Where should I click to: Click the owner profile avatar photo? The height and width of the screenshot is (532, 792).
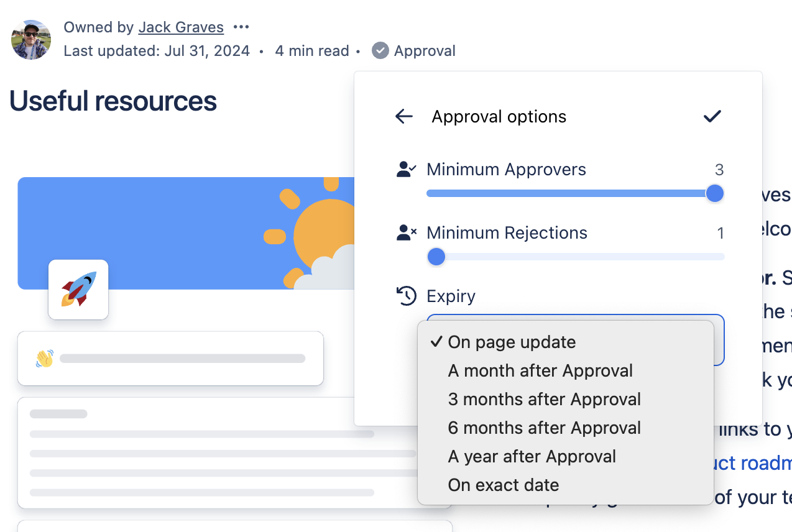pos(31,39)
